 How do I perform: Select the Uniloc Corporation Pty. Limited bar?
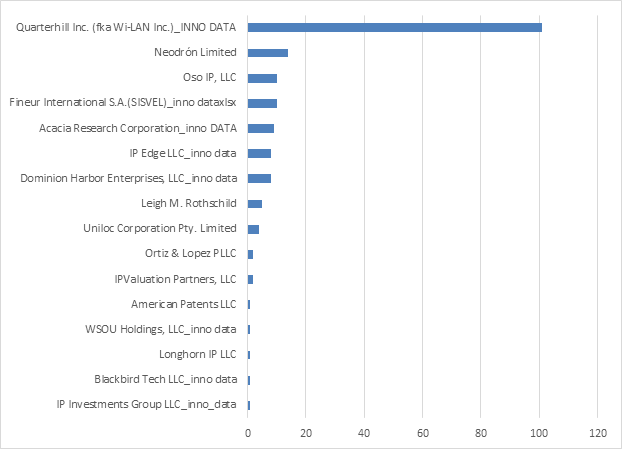click(x=253, y=229)
